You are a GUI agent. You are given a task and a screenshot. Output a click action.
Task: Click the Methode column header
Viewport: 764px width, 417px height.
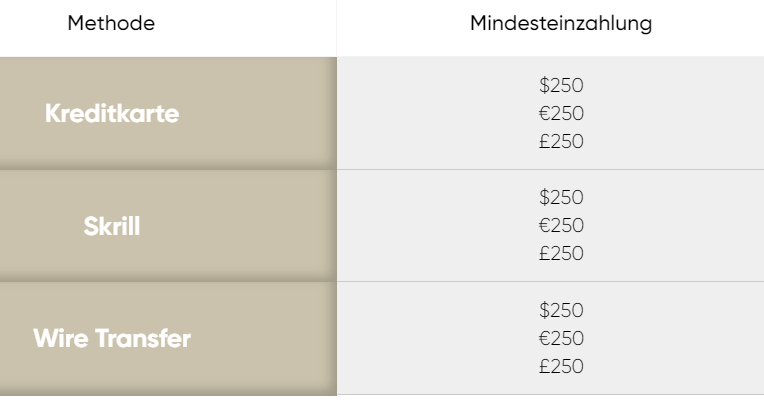pos(168,28)
